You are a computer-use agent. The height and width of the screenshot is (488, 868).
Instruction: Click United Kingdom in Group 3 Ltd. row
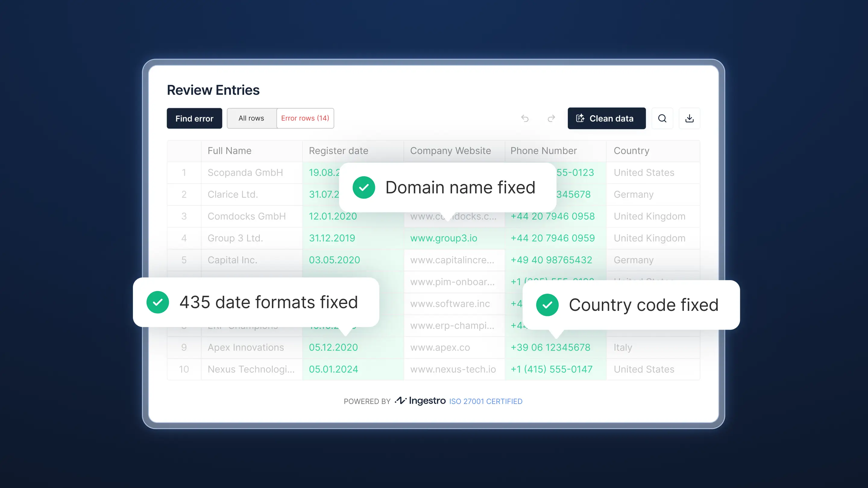(653, 239)
